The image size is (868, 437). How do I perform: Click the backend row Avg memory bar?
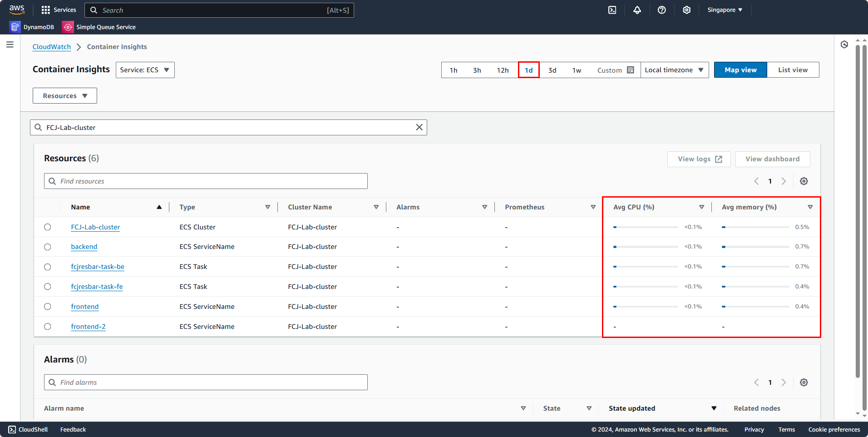tap(755, 247)
